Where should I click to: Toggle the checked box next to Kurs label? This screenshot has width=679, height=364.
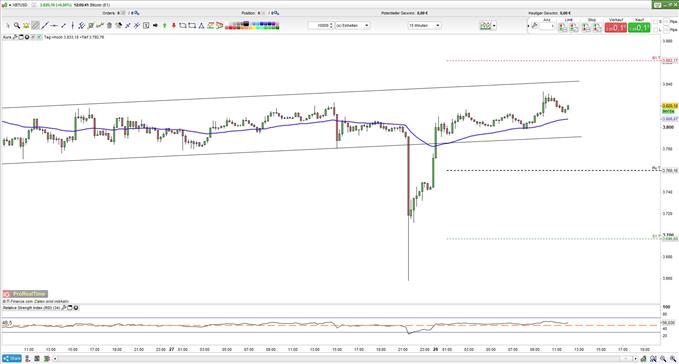[39, 37]
